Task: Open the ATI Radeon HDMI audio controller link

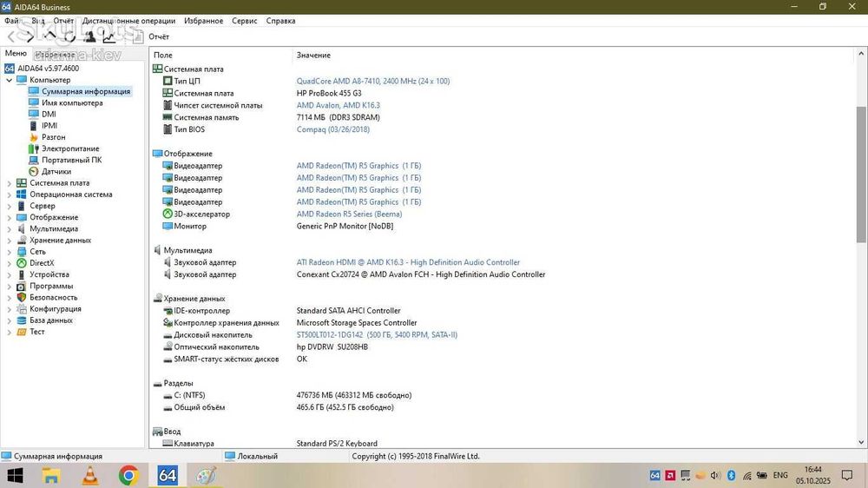Action: coord(408,262)
